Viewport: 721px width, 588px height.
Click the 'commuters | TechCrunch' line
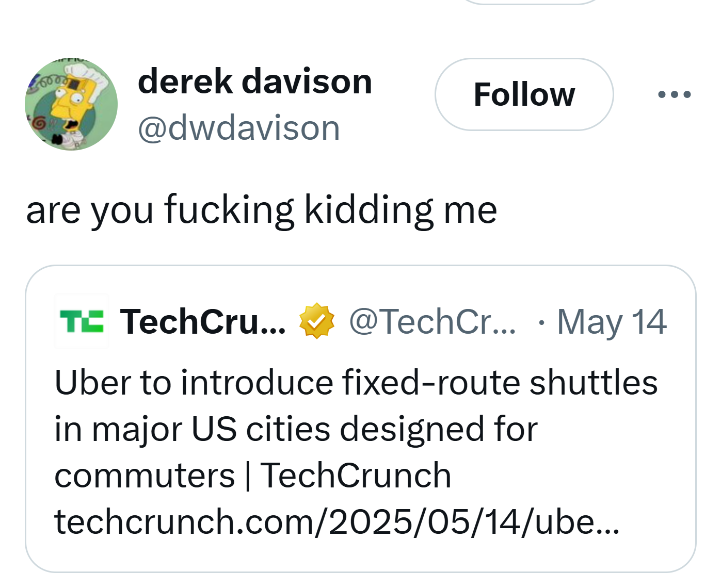click(x=253, y=476)
